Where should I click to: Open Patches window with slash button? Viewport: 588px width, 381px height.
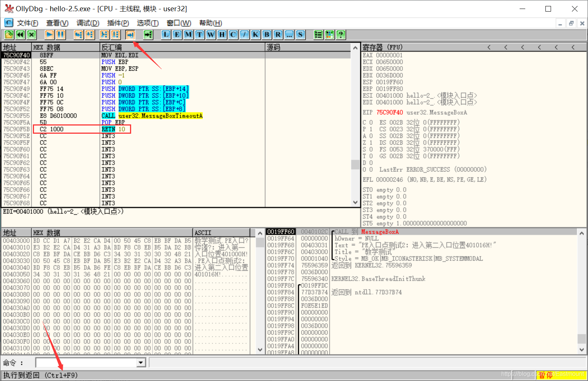click(x=244, y=35)
